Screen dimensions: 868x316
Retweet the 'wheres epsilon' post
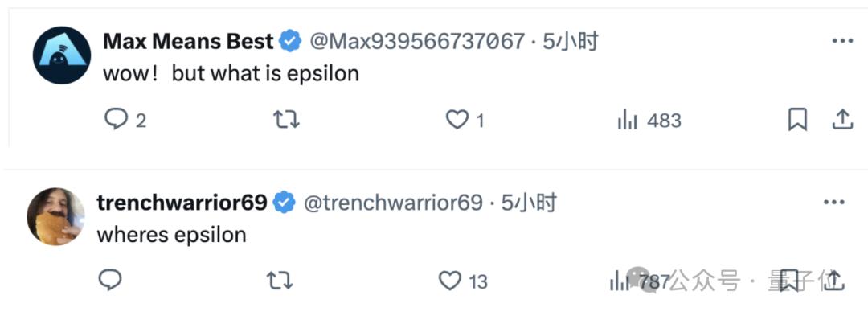(x=280, y=281)
